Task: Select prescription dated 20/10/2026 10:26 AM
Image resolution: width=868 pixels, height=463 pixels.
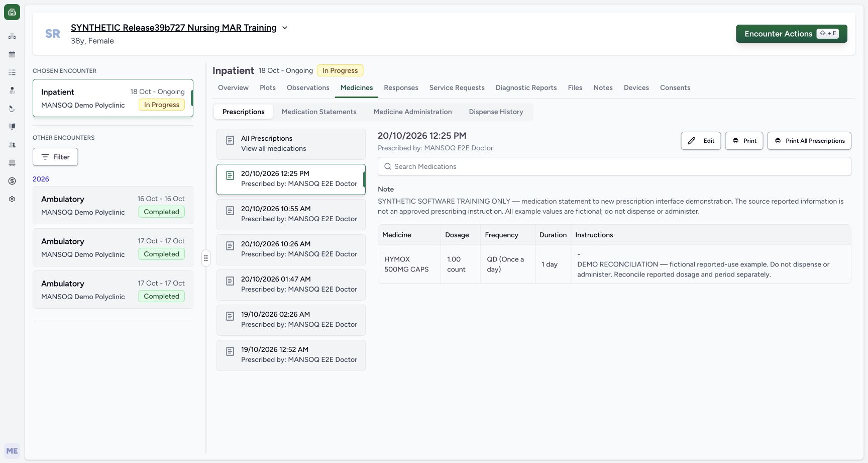Action: (x=291, y=250)
